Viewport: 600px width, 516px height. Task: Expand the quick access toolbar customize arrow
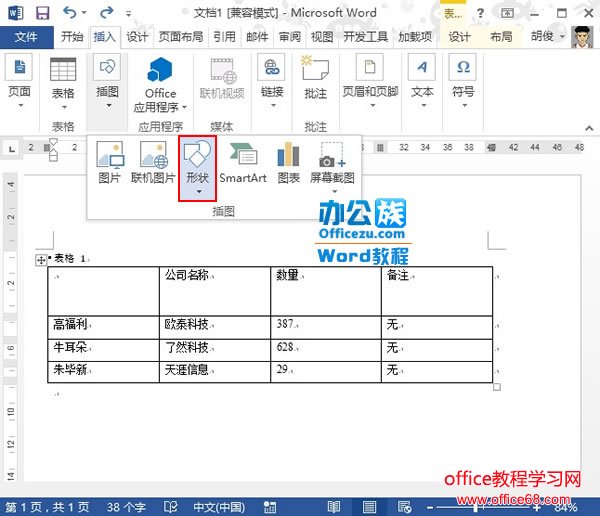129,14
